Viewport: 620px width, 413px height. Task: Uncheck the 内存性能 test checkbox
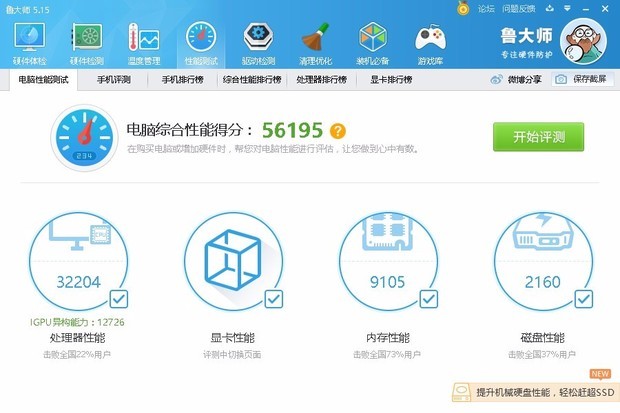coord(429,299)
